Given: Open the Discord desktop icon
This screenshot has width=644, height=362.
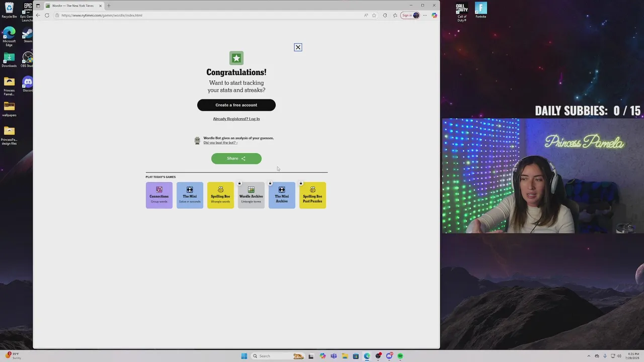Looking at the screenshot, I should point(28,84).
